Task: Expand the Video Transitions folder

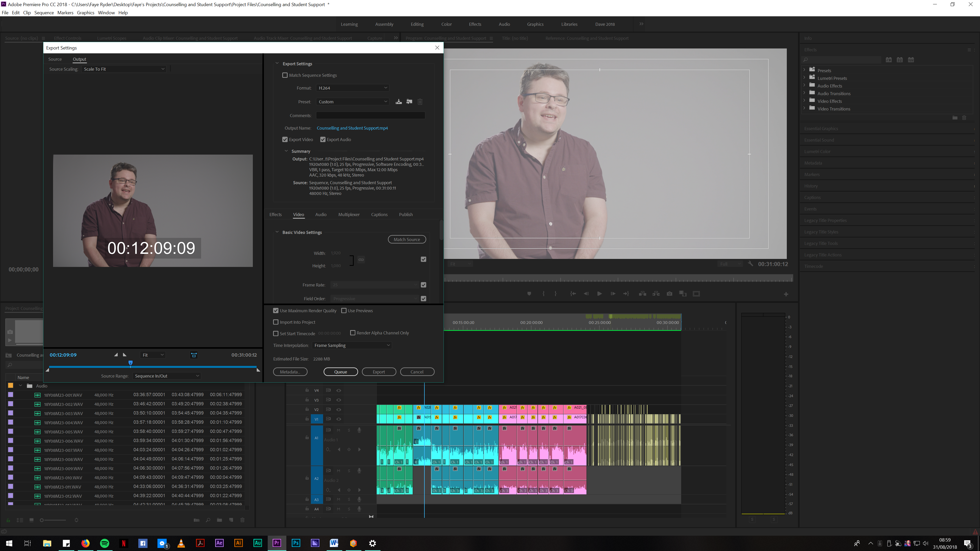Action: [x=804, y=108]
